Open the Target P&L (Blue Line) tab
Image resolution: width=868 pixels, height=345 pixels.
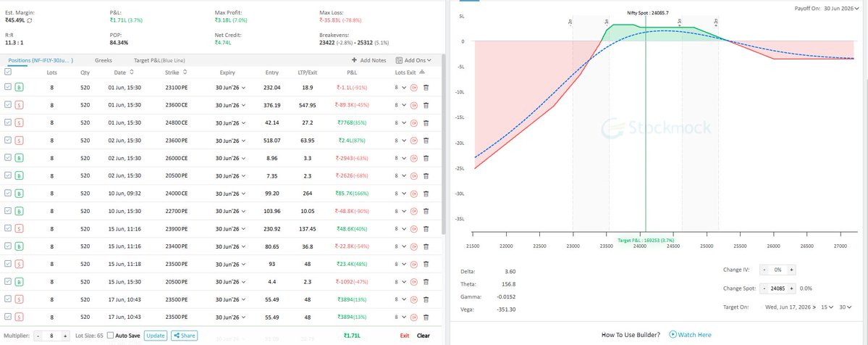[x=159, y=60]
